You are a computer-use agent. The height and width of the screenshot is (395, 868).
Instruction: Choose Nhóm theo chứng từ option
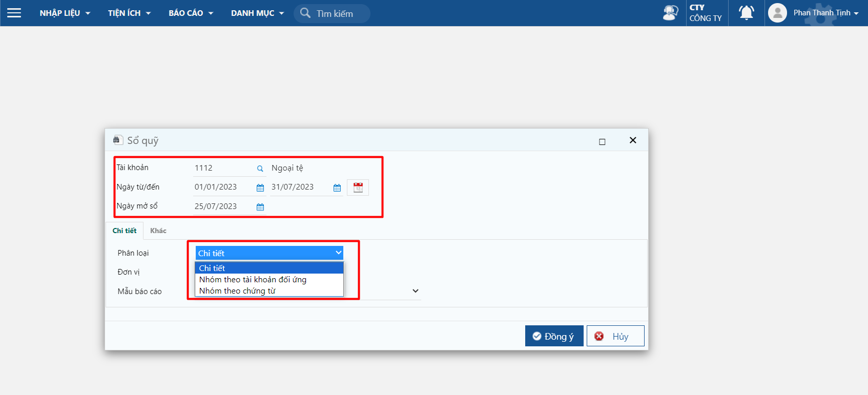237,291
